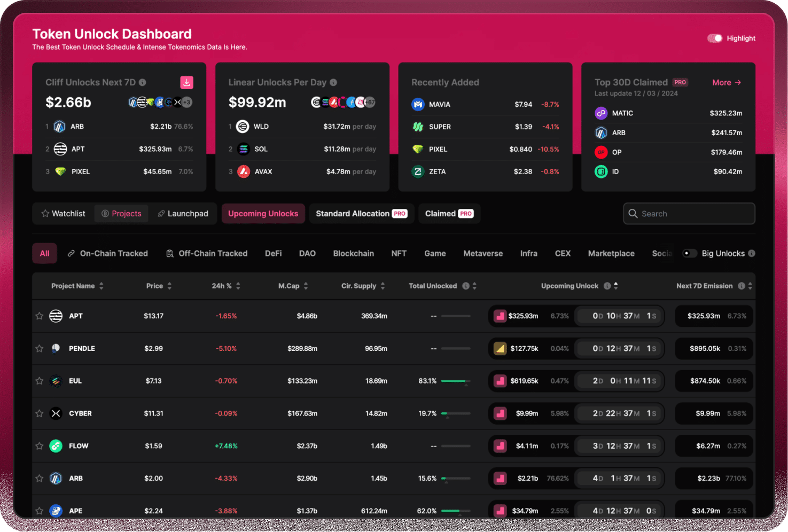Open info icon beside Cliff Unlocks Next 7D
The image size is (788, 532).
tap(143, 82)
